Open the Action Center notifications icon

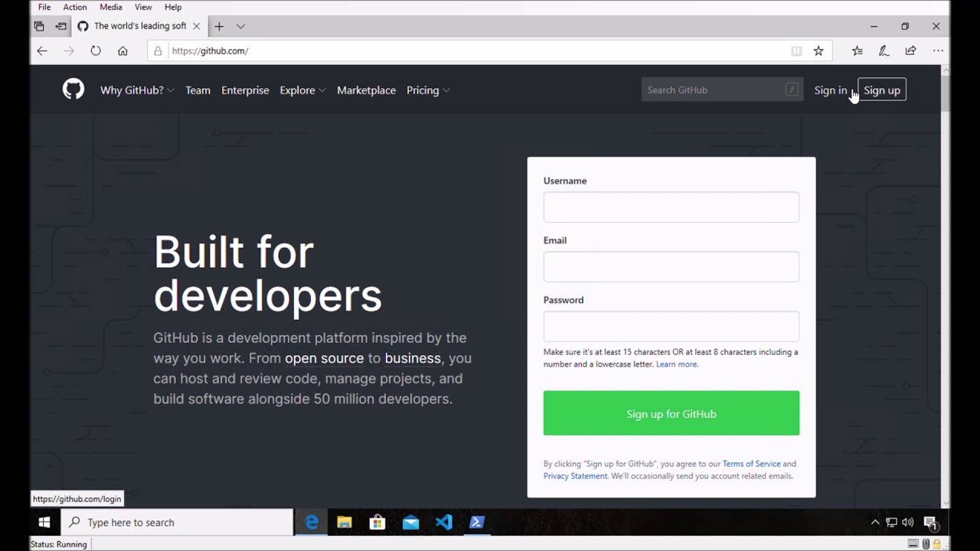pyautogui.click(x=931, y=523)
